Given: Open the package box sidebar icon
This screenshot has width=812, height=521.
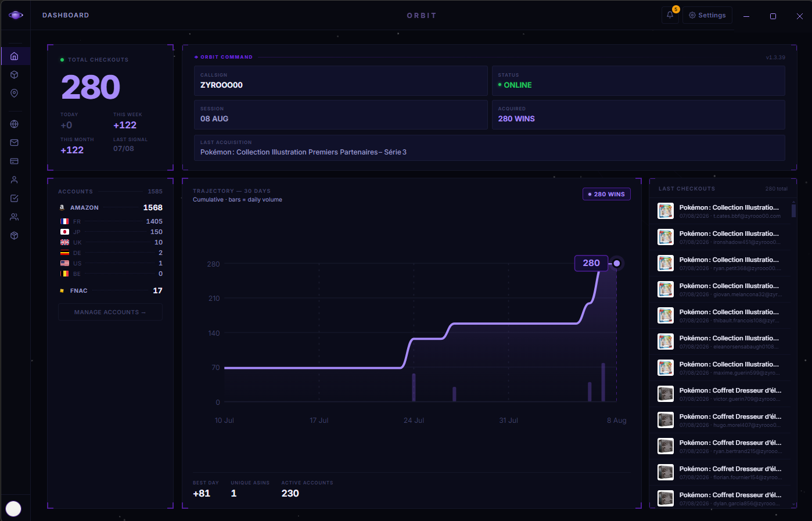Looking at the screenshot, I should (15, 235).
